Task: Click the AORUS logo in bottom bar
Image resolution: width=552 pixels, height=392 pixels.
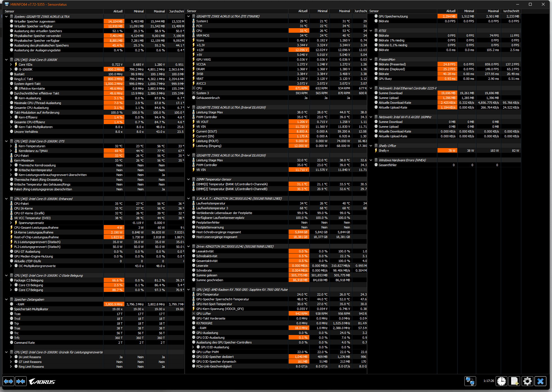Action: (42, 382)
